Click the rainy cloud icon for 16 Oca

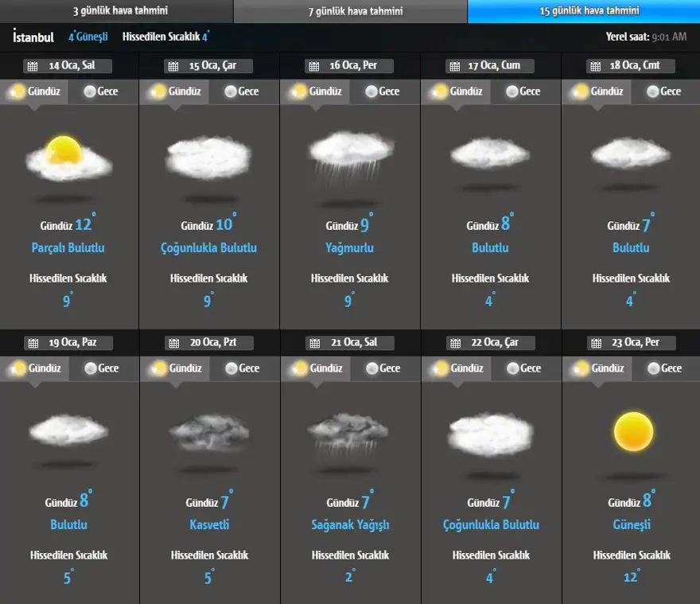[350, 154]
